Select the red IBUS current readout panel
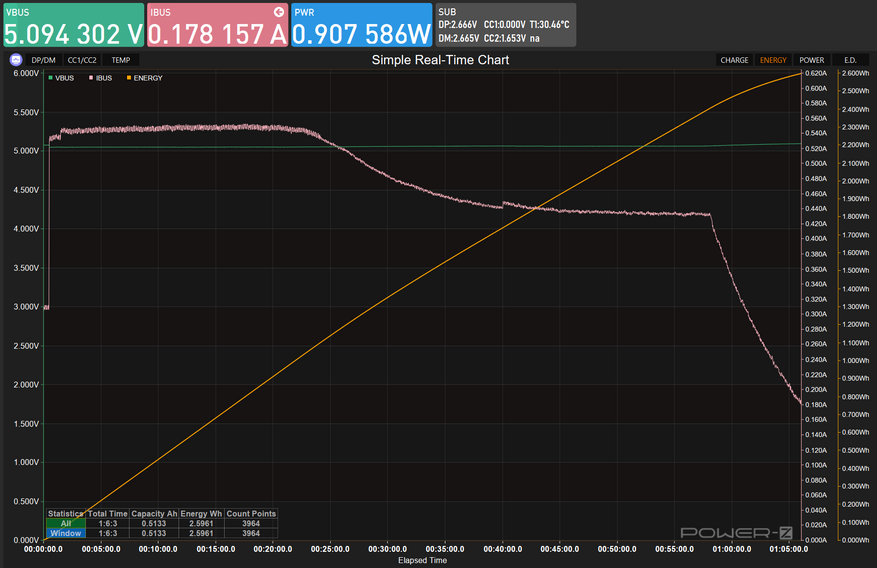 218,25
